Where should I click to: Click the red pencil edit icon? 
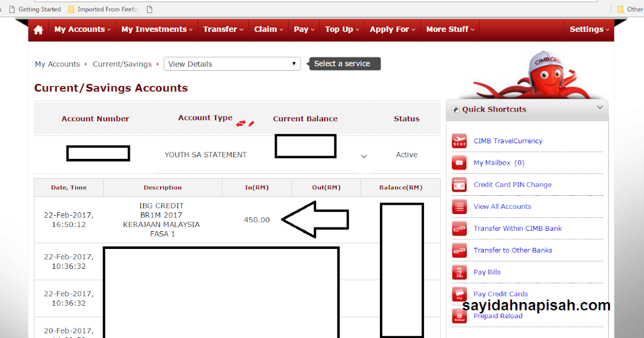[x=251, y=123]
